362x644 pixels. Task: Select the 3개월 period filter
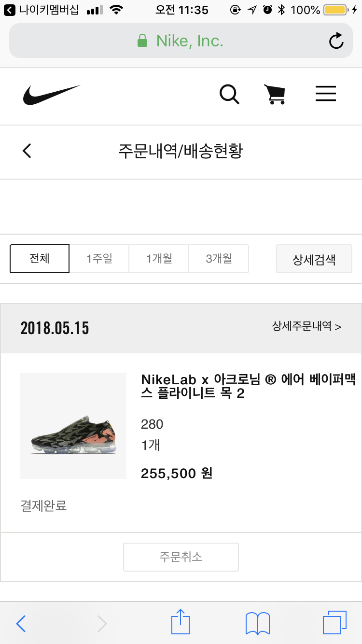pyautogui.click(x=219, y=259)
